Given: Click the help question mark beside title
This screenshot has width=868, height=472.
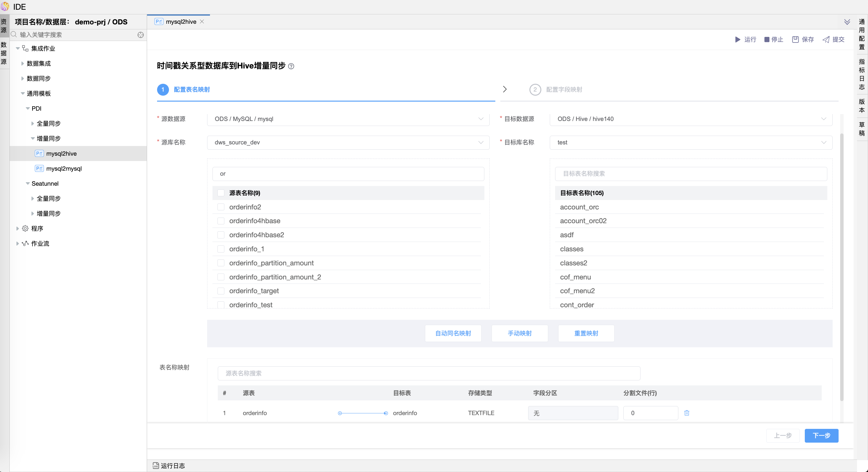Looking at the screenshot, I should (x=291, y=66).
